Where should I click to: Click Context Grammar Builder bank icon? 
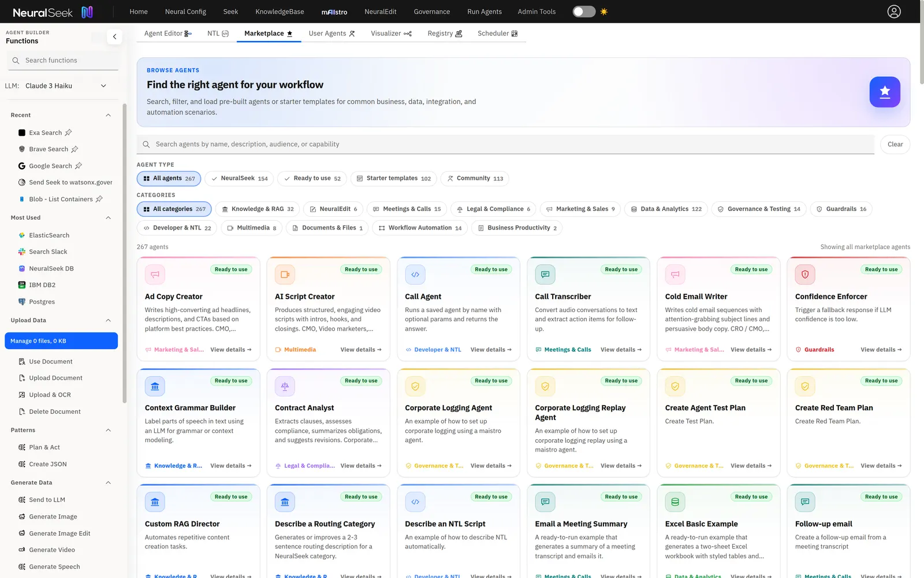pyautogui.click(x=155, y=386)
